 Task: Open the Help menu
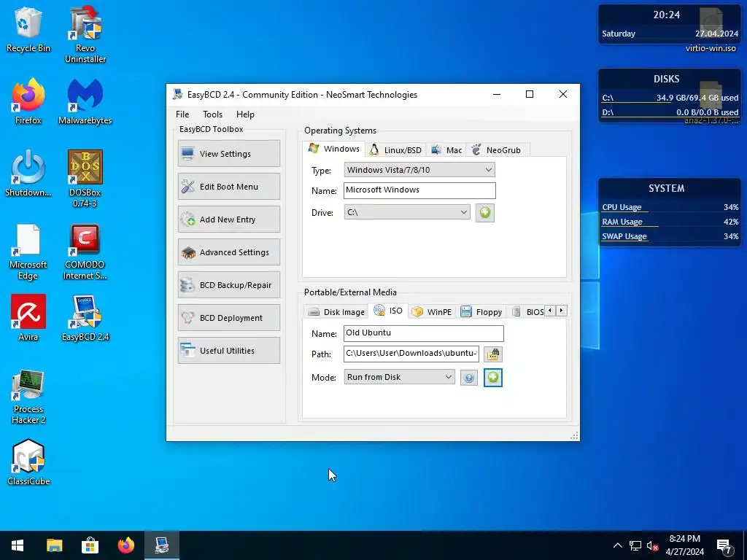coord(245,114)
